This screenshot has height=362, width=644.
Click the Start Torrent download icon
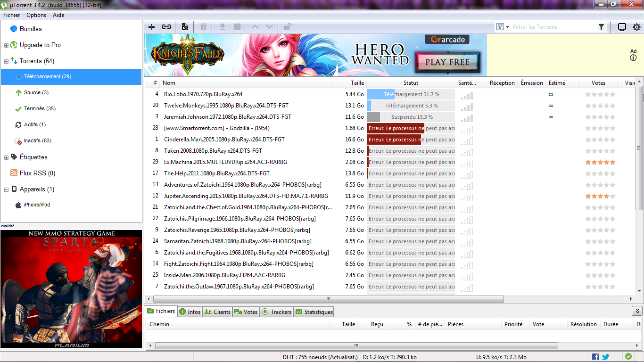pyautogui.click(x=223, y=27)
